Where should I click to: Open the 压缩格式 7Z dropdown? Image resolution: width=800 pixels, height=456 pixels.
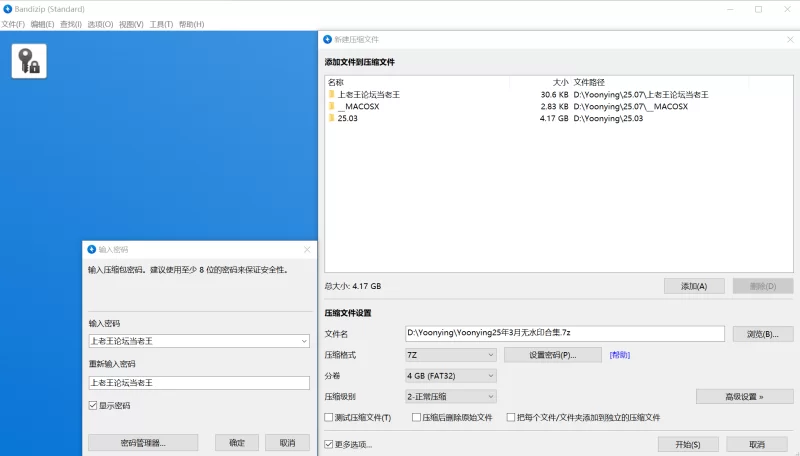coord(451,354)
